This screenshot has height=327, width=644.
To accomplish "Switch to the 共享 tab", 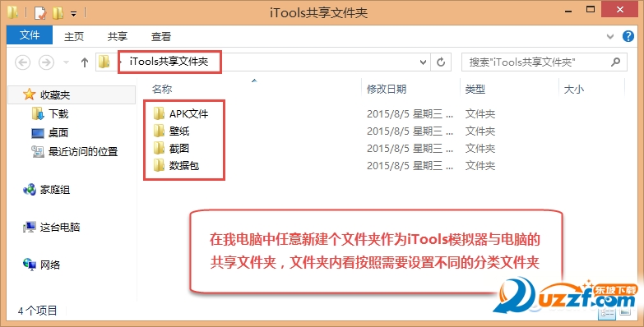I will click(118, 36).
